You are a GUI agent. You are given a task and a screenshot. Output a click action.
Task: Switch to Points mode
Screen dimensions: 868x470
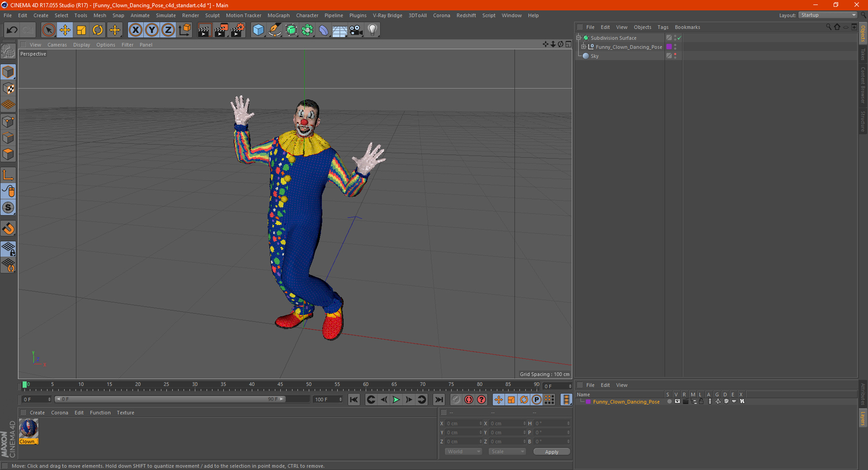click(x=8, y=122)
